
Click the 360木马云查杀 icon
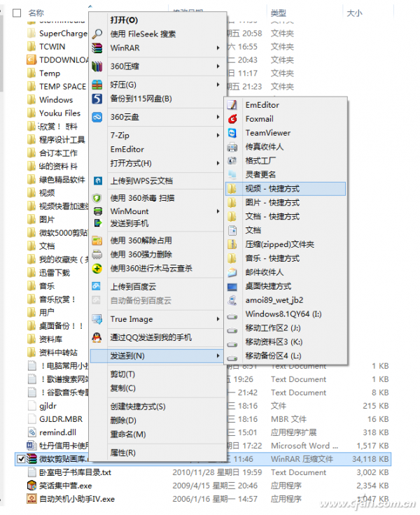pos(97,269)
